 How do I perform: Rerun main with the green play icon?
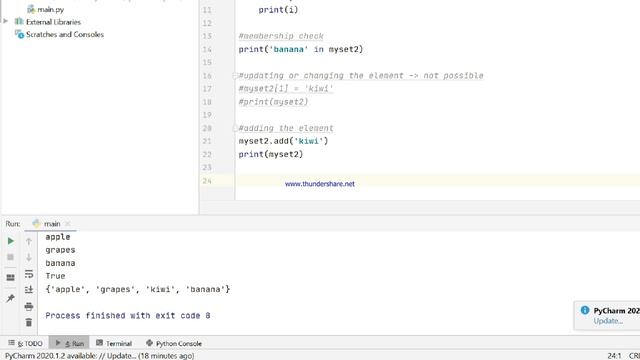pos(11,241)
